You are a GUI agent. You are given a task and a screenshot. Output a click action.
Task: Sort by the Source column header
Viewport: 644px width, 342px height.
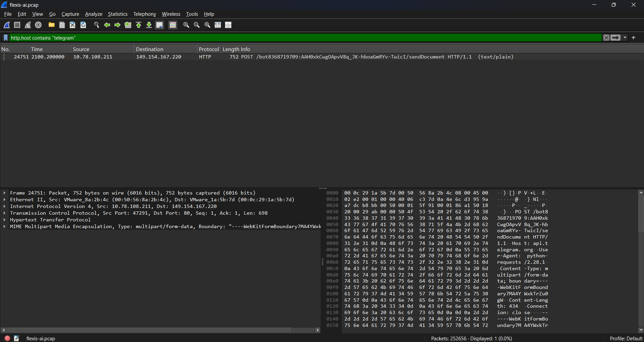(x=103, y=49)
